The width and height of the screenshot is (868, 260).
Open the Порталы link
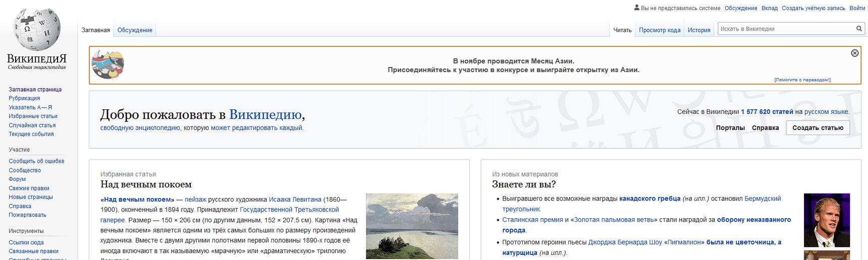coord(730,127)
